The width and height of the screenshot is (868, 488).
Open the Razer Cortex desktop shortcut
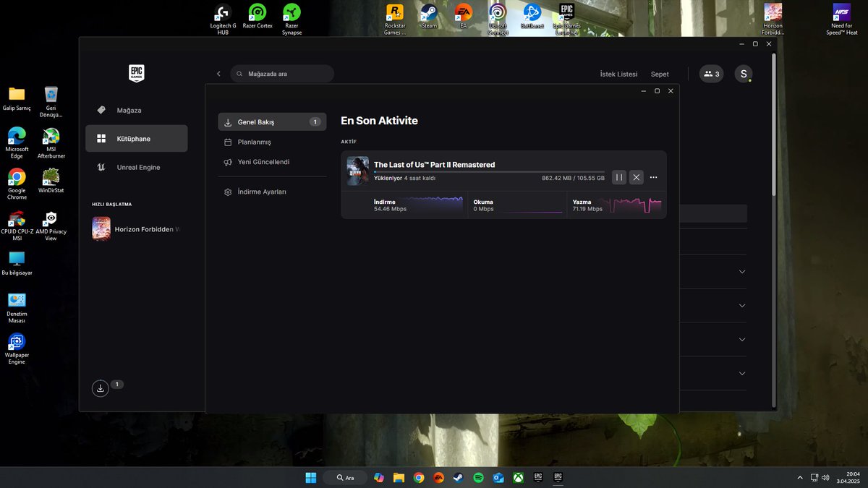tap(258, 17)
